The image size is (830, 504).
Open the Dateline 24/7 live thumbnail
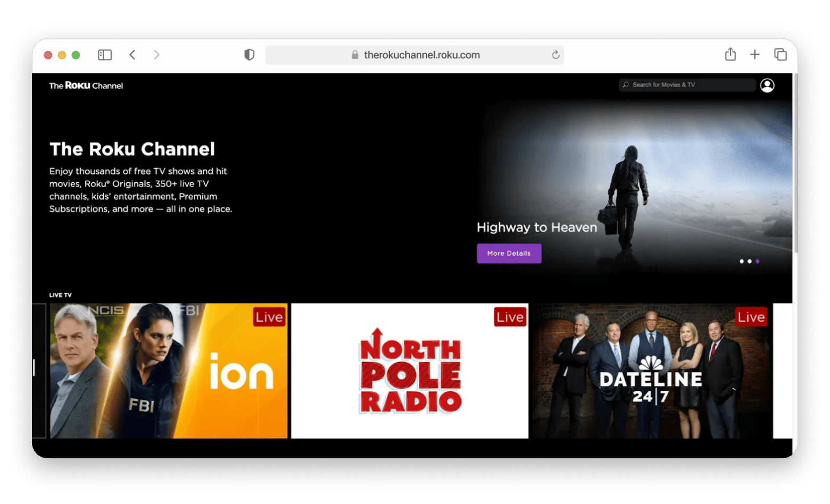pyautogui.click(x=651, y=371)
